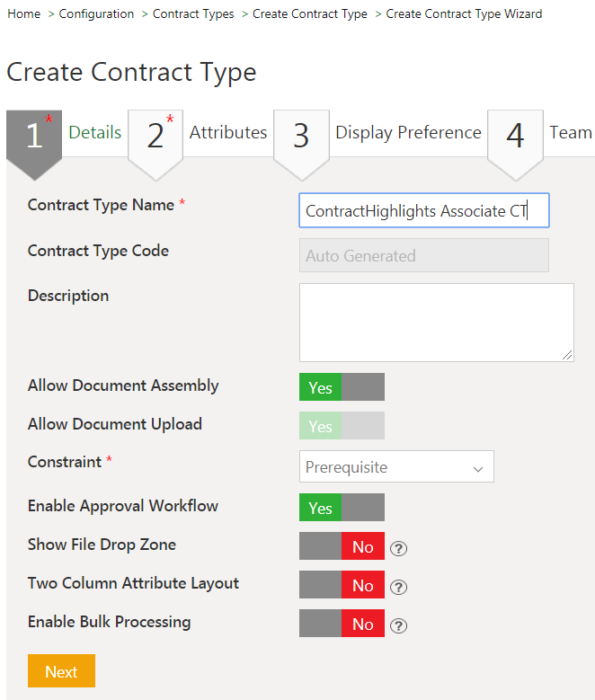
Task: Navigate to Contract Types breadcrumb
Action: [193, 14]
